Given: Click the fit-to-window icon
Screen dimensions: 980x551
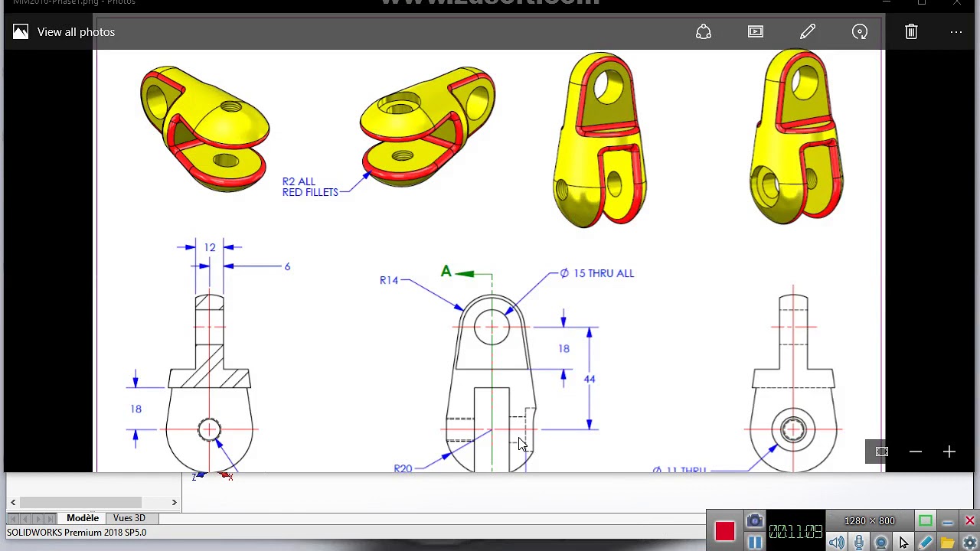Looking at the screenshot, I should click(x=882, y=452).
